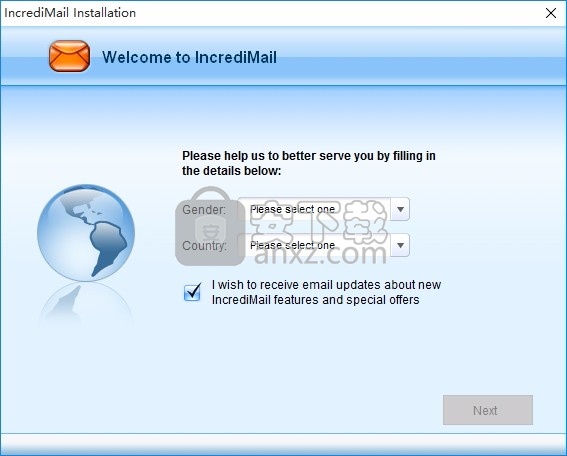This screenshot has width=567, height=456.
Task: Close the IncrediMail Installation window
Action: [551, 13]
